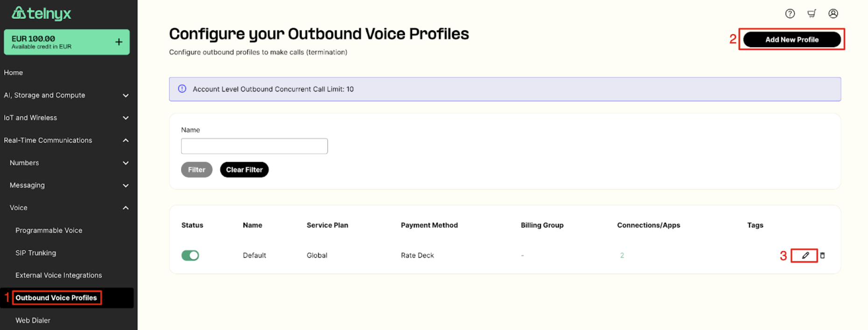Click the Rate Deck payment method cell
The image size is (868, 330).
pos(417,255)
